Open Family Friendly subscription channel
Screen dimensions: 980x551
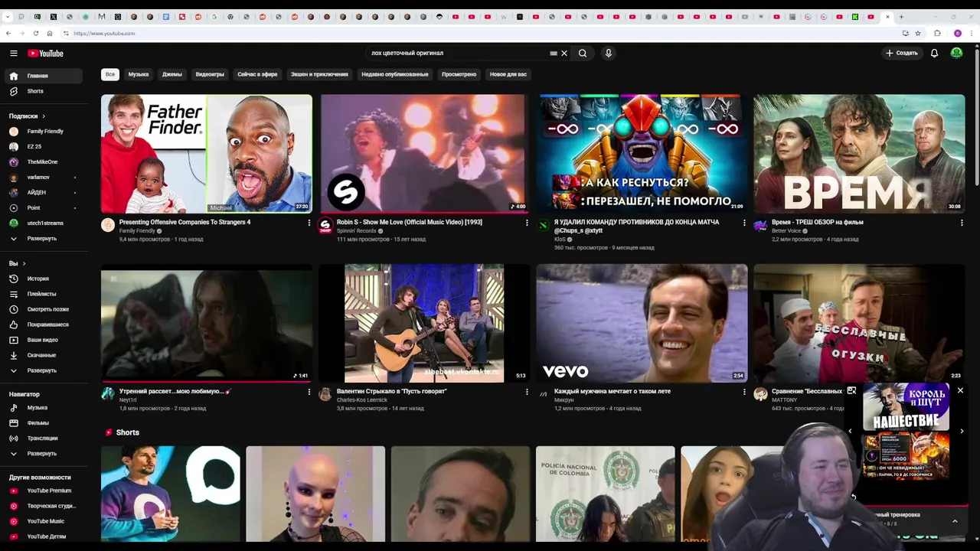click(x=44, y=132)
